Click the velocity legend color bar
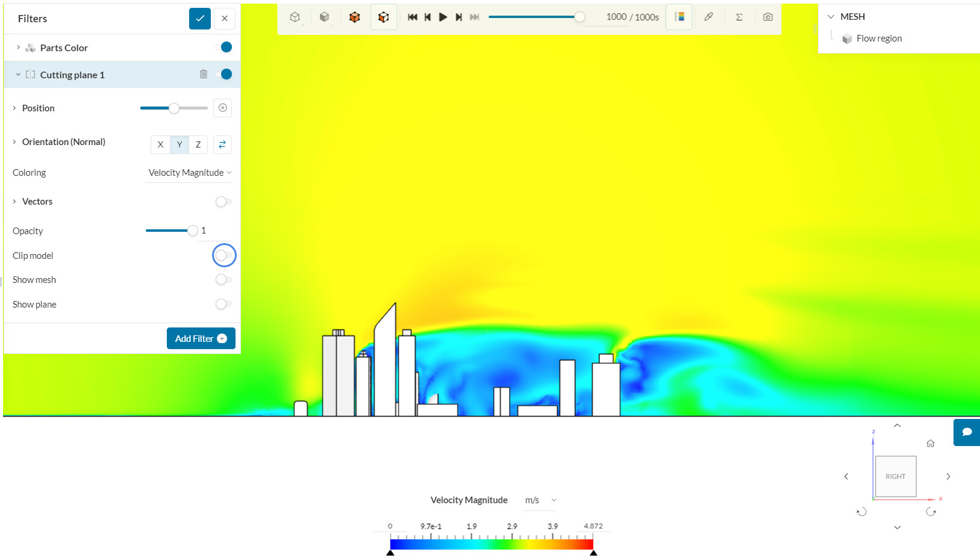The image size is (980, 558). [x=492, y=544]
